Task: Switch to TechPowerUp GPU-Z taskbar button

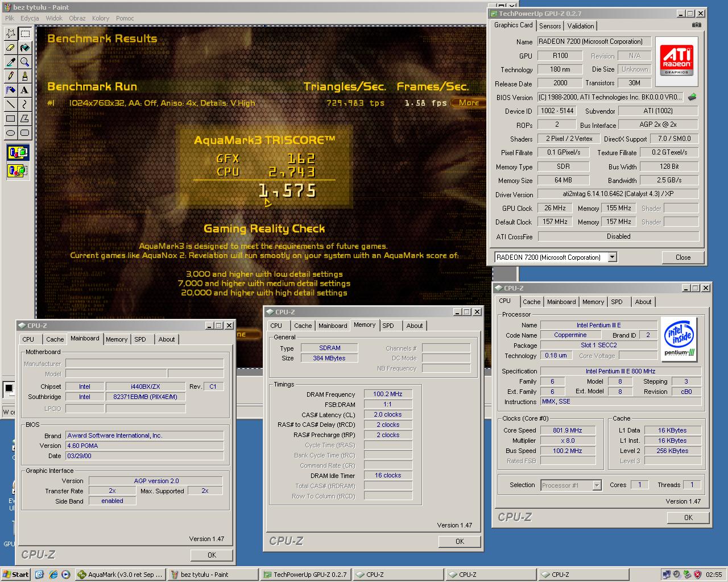Action: click(x=306, y=575)
